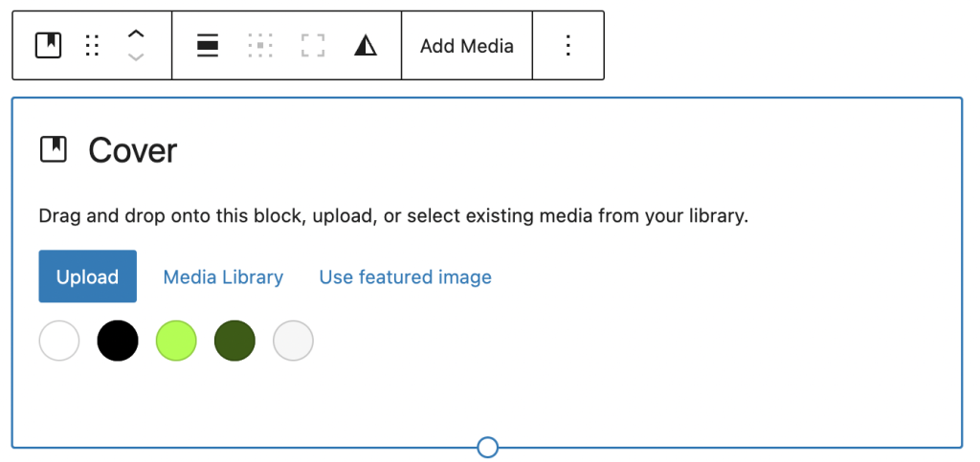Open the alignment options icon

pos(208,46)
